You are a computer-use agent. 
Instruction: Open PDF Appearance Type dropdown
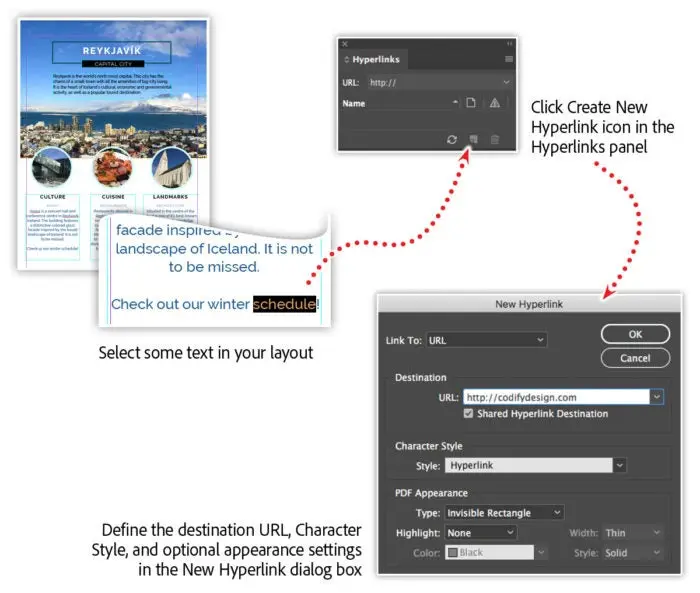(504, 513)
